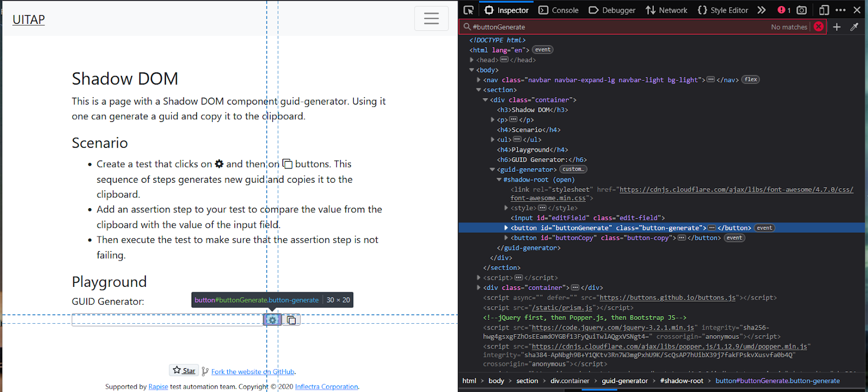Click the copy to clipboard button
Image resolution: width=868 pixels, height=392 pixels.
pos(291,320)
